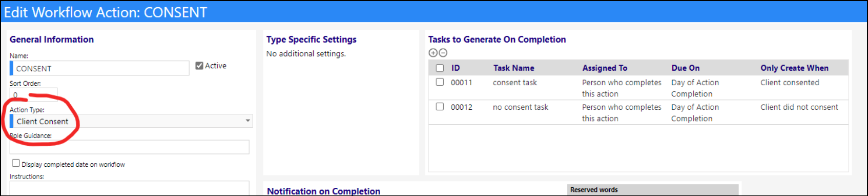
Task: Click the Due On column header
Action: [x=686, y=68]
